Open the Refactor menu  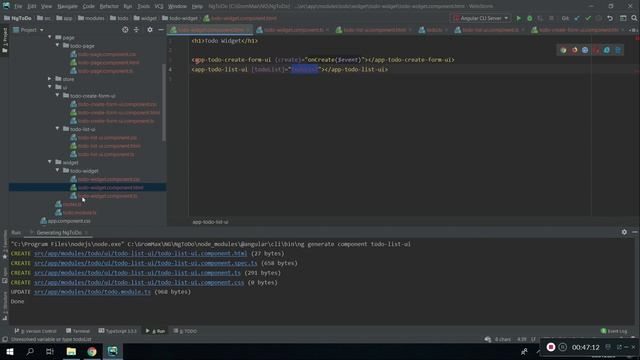coord(109,7)
